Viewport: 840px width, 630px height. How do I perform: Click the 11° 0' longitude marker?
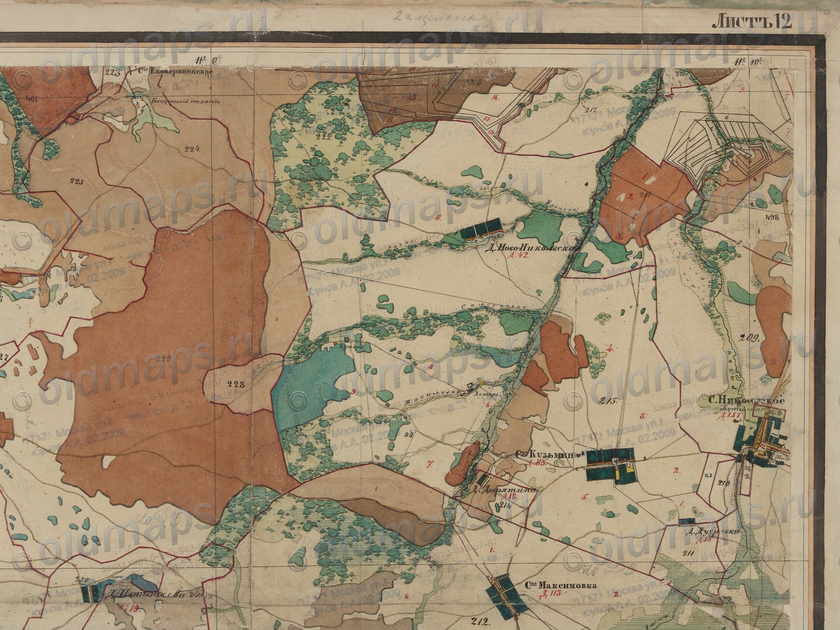pyautogui.click(x=209, y=60)
